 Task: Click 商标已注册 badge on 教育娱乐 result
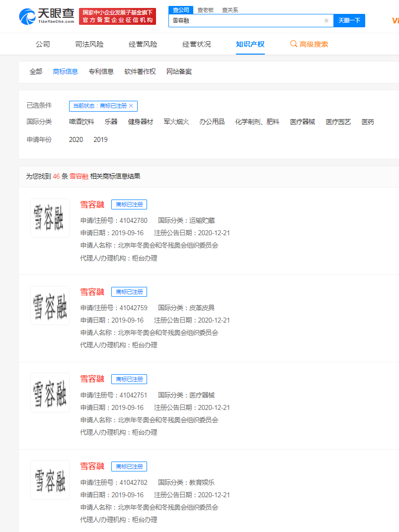(x=129, y=466)
